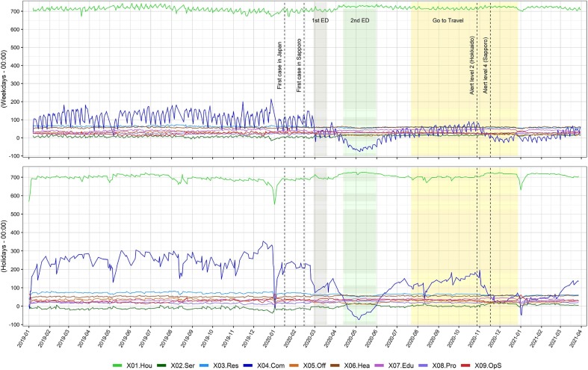Click the 2020-07 x-axis date label
This screenshot has height=370, width=588.
(390, 340)
